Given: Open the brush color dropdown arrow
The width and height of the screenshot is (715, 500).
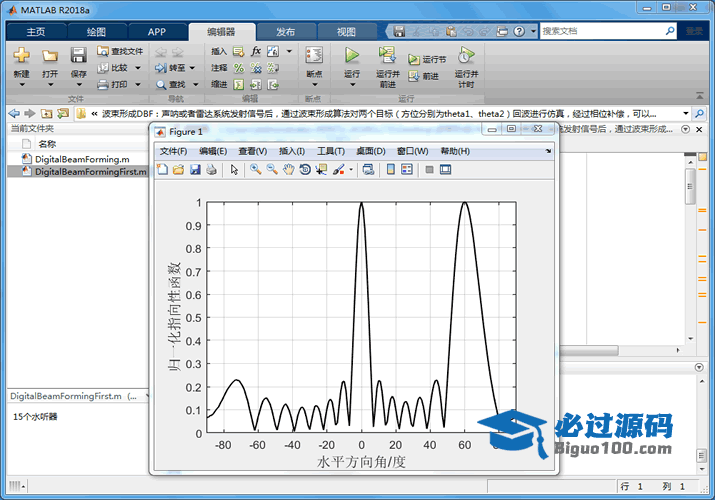Looking at the screenshot, I should coord(351,170).
